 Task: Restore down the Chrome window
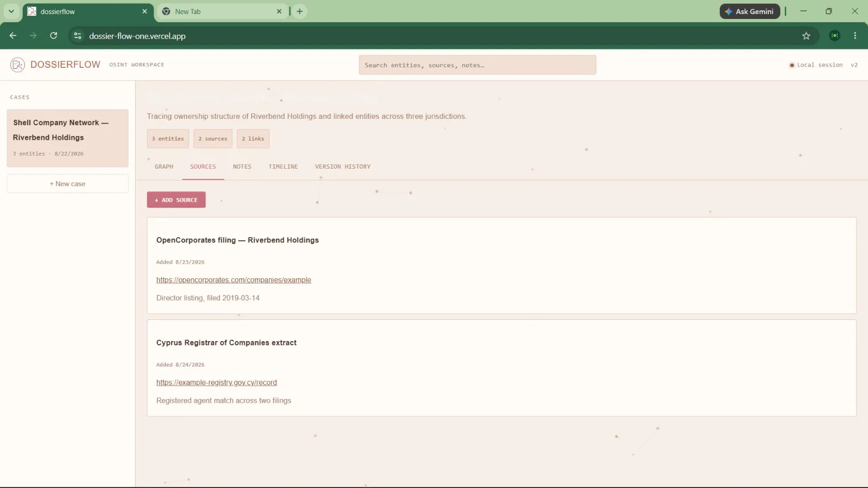pos(829,11)
